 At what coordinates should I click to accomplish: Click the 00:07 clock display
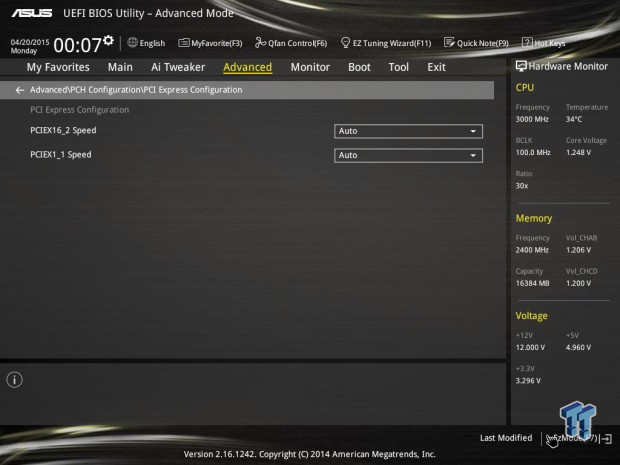pyautogui.click(x=77, y=45)
